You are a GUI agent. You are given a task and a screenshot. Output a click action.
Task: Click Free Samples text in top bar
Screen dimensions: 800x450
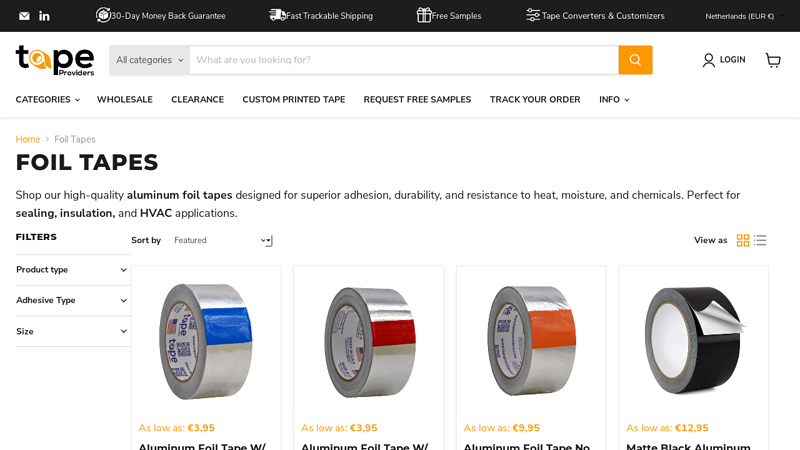pyautogui.click(x=457, y=16)
